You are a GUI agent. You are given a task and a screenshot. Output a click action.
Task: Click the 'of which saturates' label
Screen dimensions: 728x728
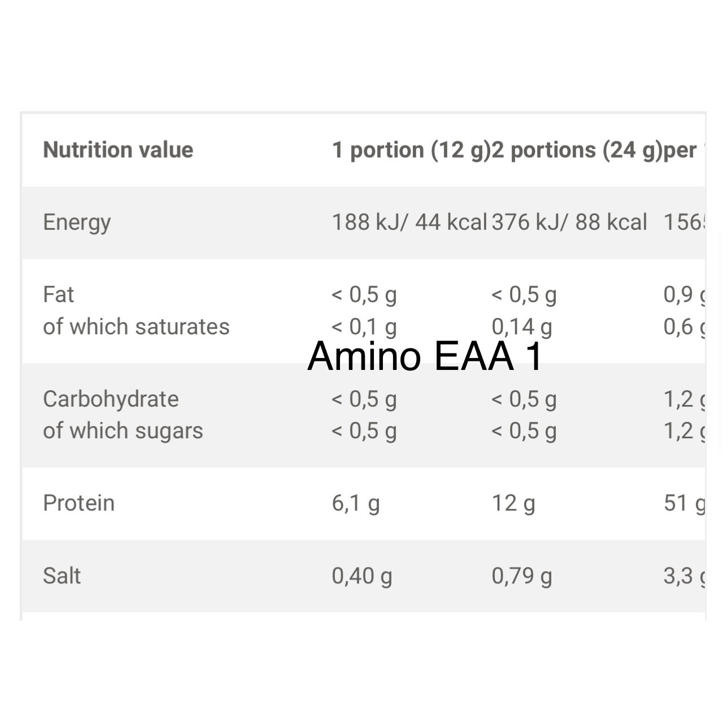pos(136,326)
